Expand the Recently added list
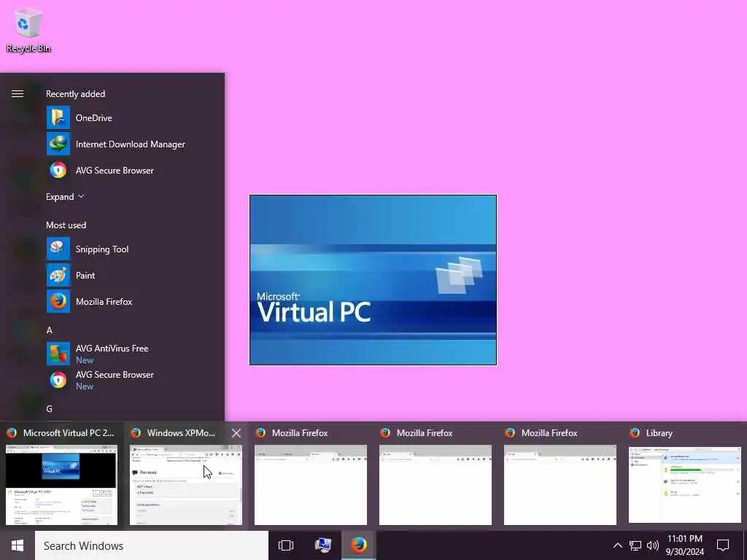This screenshot has height=560, width=747. [x=65, y=197]
